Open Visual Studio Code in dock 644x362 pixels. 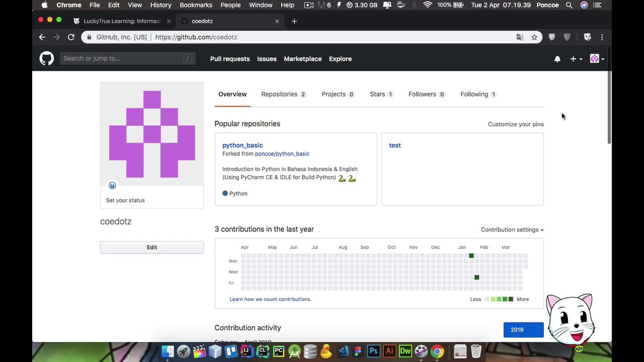342,351
